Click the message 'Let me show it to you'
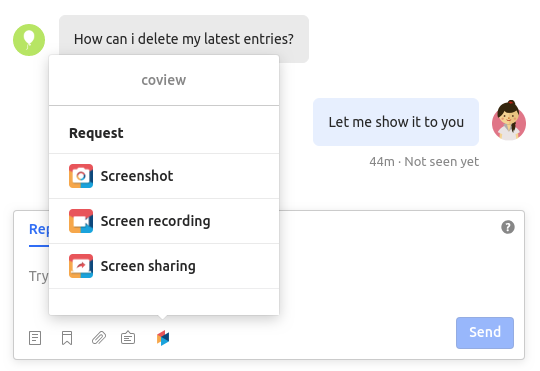Viewport: 540px width, 371px height. [x=396, y=122]
